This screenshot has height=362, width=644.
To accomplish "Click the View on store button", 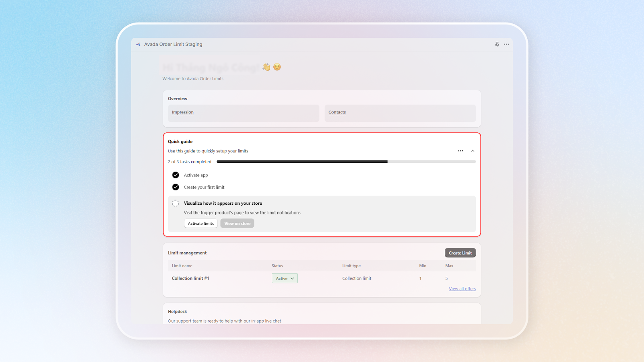I will (237, 223).
